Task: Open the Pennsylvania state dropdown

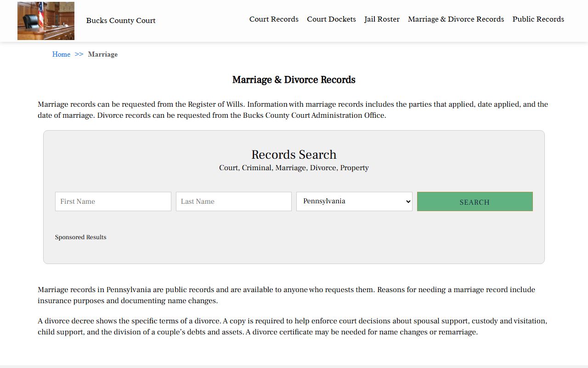Action: coord(354,201)
